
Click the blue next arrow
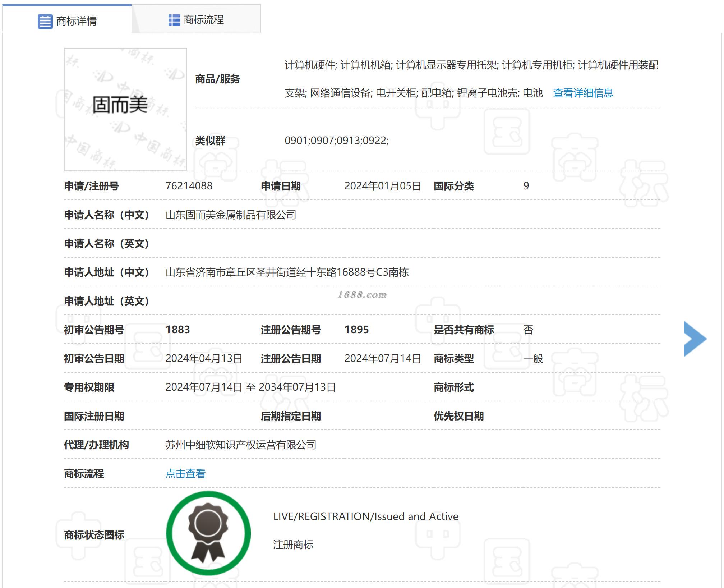point(695,339)
